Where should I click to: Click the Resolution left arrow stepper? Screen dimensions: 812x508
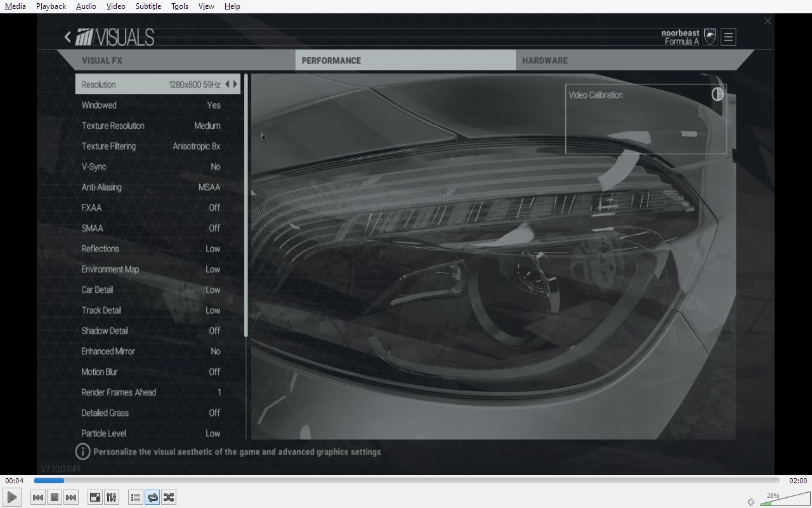[x=227, y=84]
